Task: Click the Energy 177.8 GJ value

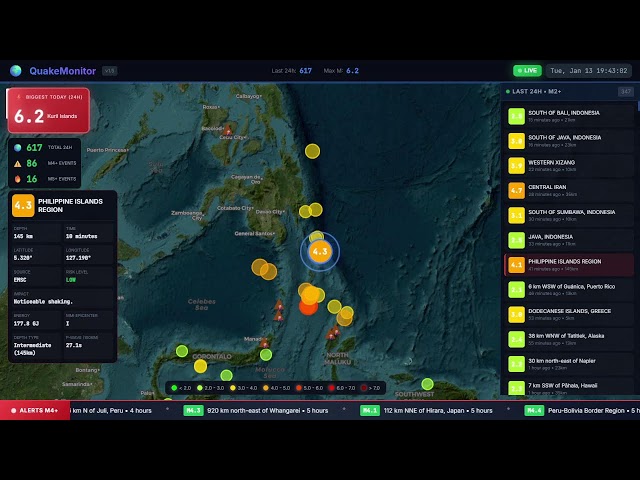Action: click(27, 323)
